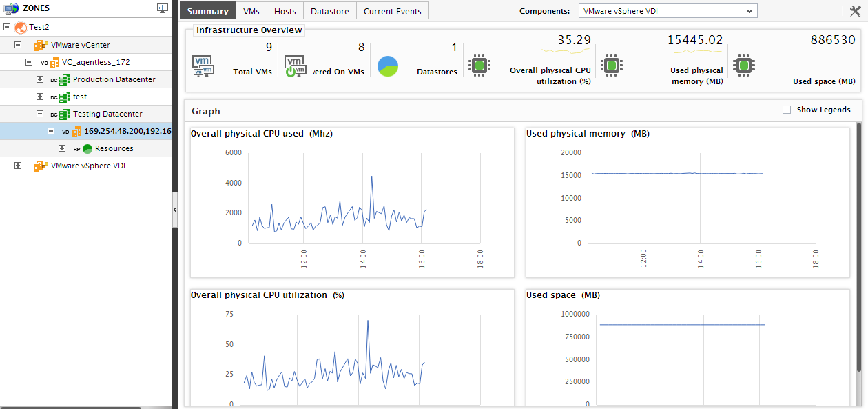
Task: Click the Graph section heading
Action: pos(206,110)
